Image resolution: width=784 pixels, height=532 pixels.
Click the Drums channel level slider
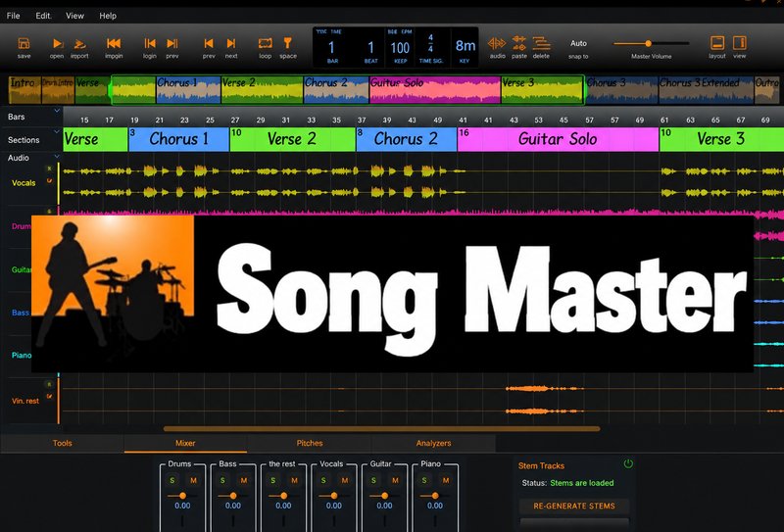pos(182,496)
